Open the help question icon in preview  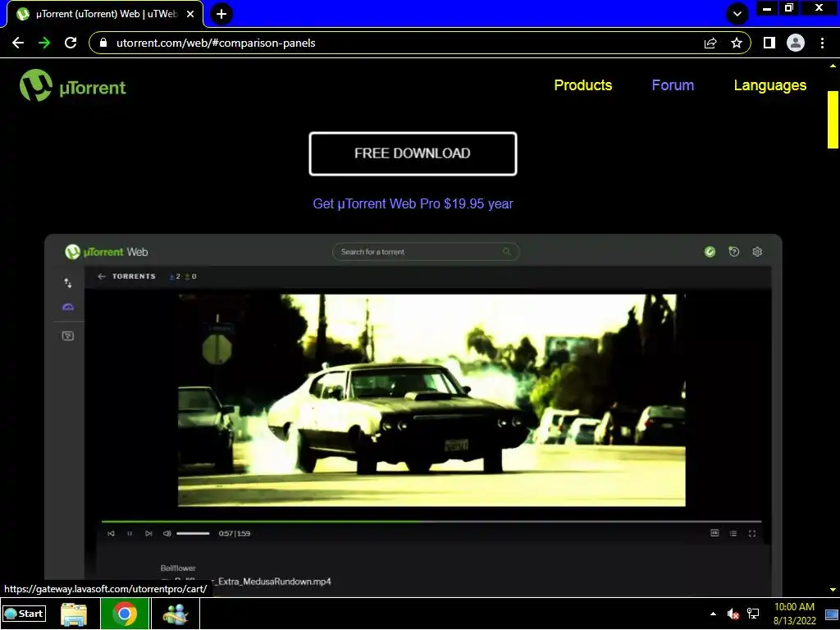734,252
